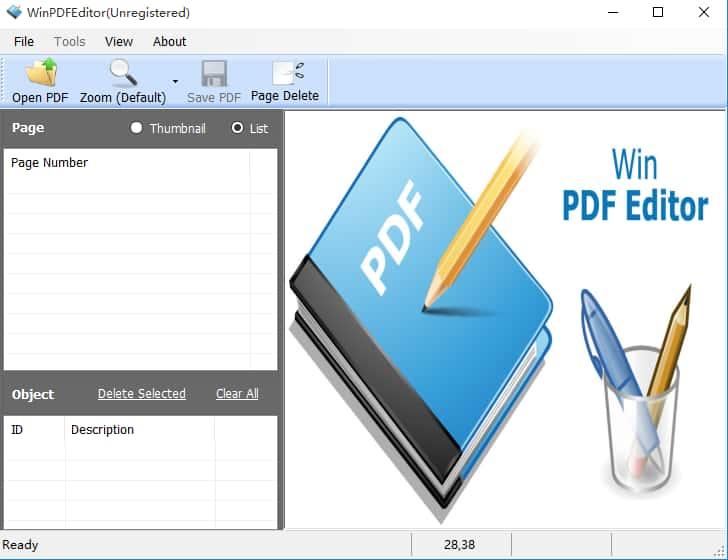Image resolution: width=728 pixels, height=560 pixels.
Task: Maximize the WinPDFEditor window
Action: [x=658, y=13]
